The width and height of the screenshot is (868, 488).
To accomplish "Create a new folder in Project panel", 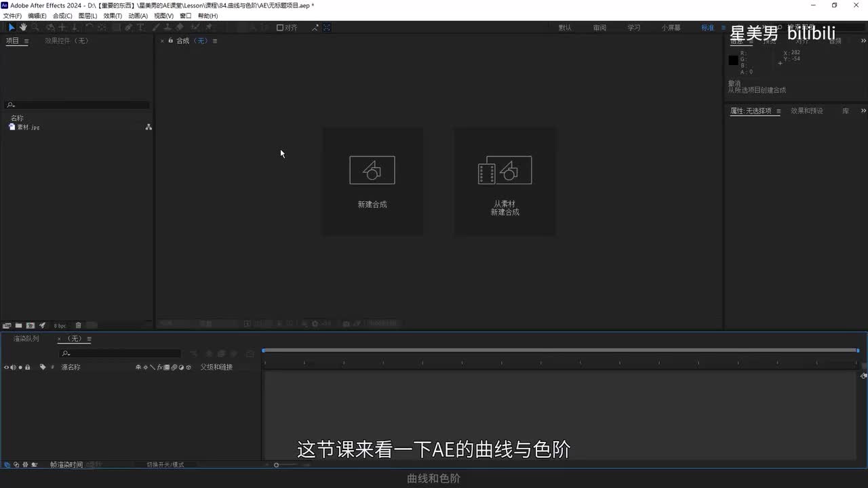I will (x=18, y=326).
